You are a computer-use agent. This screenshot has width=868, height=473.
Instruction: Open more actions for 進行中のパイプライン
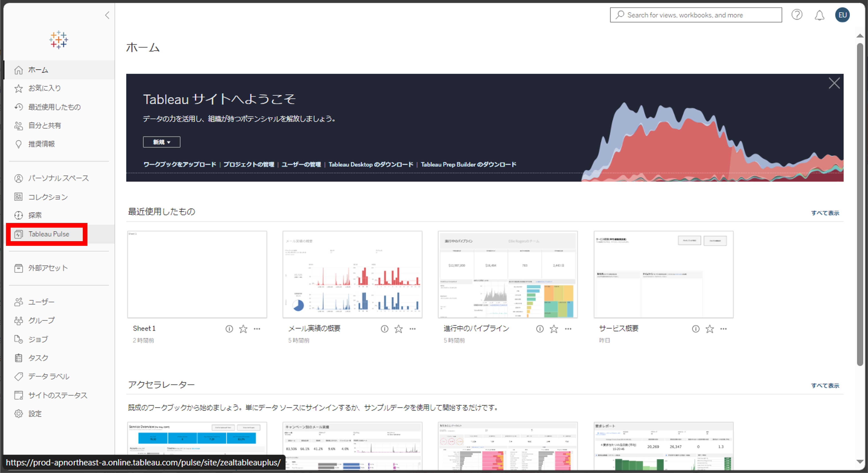click(x=568, y=329)
